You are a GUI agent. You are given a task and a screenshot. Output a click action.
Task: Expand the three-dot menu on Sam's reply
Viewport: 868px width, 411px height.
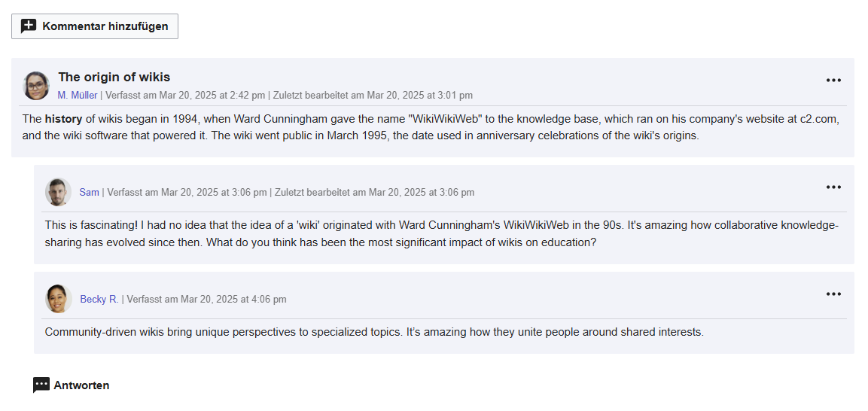point(833,187)
